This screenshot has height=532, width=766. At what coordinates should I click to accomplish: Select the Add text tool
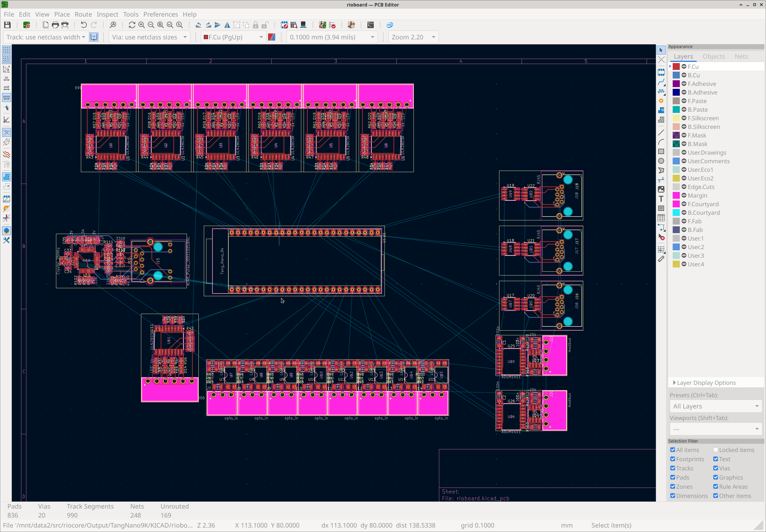(661, 199)
